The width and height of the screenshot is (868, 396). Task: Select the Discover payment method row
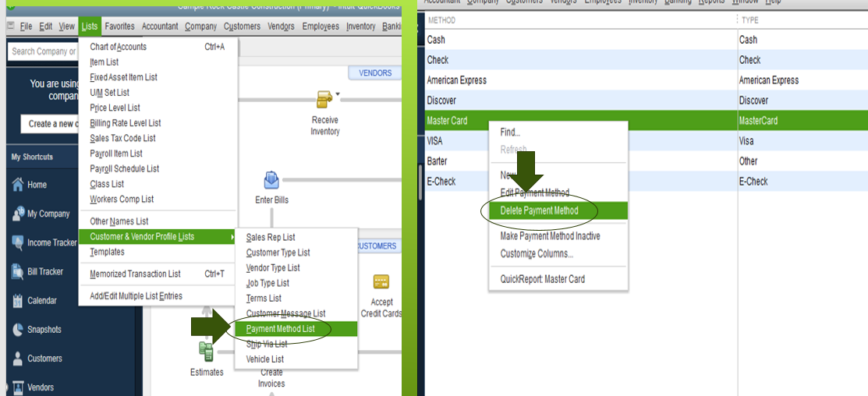646,101
